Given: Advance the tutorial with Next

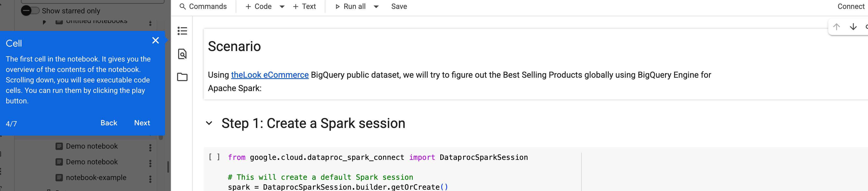Looking at the screenshot, I should pos(142,123).
